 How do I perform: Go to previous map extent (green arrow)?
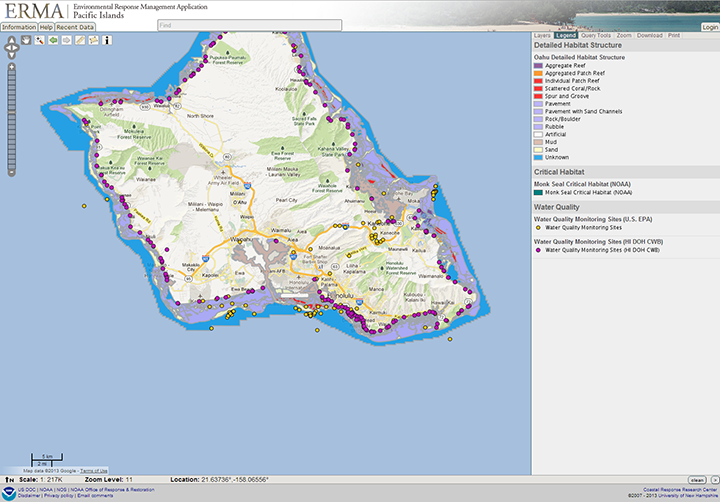(x=53, y=40)
